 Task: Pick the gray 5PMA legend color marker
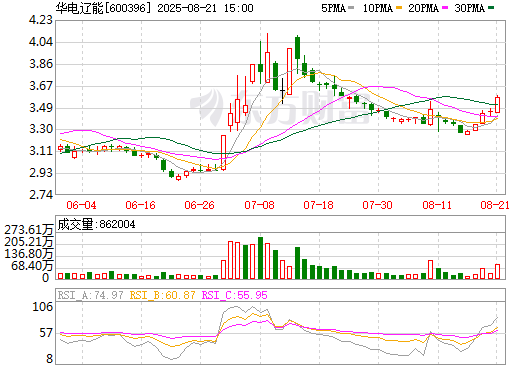pos(351,8)
